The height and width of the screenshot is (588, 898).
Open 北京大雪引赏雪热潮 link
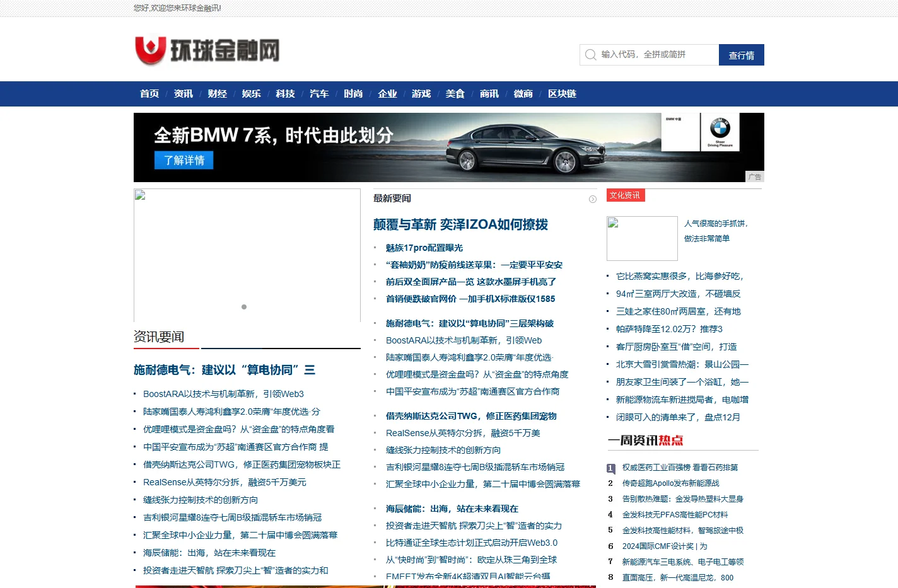(682, 364)
